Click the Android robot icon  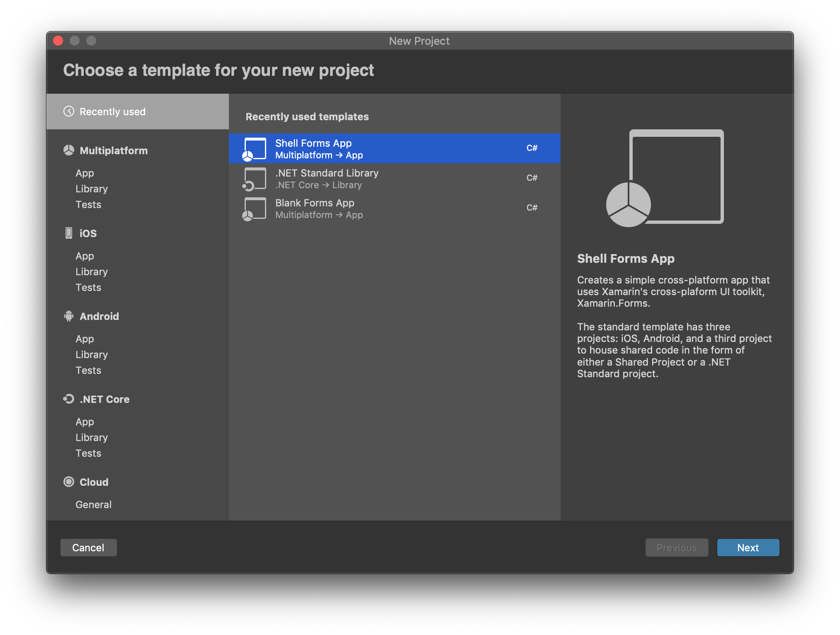coord(69,316)
